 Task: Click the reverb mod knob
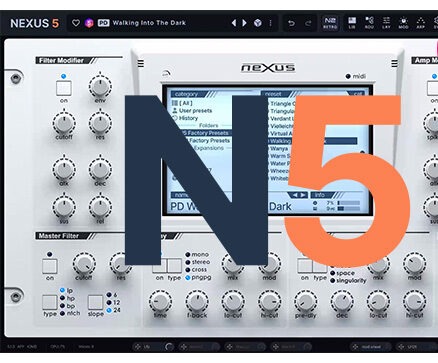[414, 264]
